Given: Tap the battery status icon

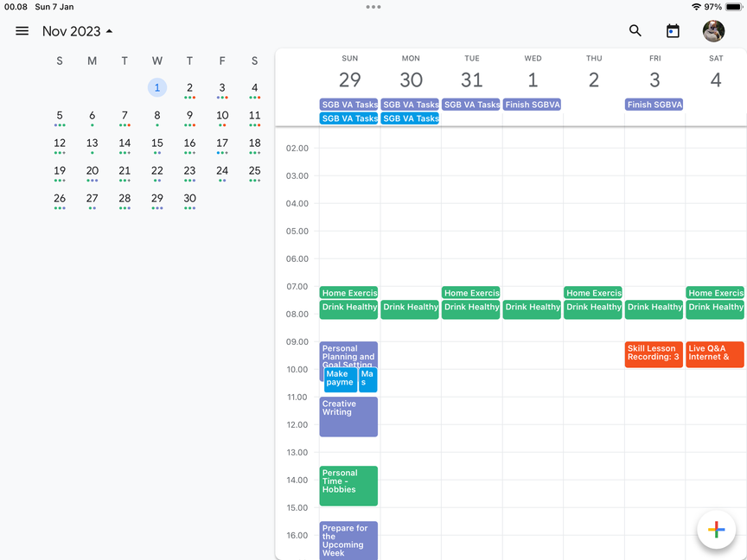Looking at the screenshot, I should [x=734, y=7].
